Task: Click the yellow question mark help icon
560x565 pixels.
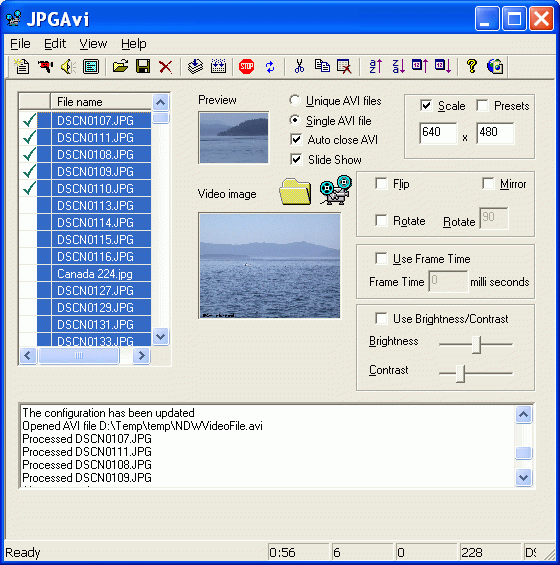Action: click(472, 67)
